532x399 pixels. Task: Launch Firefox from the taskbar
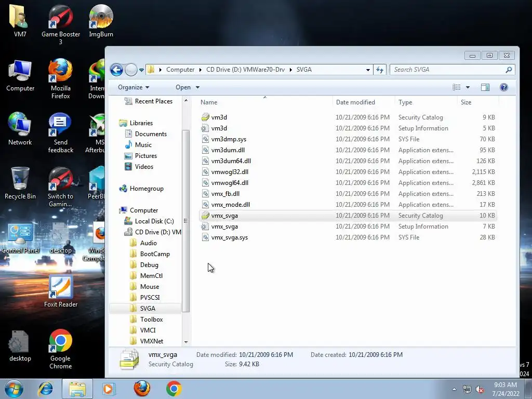(x=142, y=389)
